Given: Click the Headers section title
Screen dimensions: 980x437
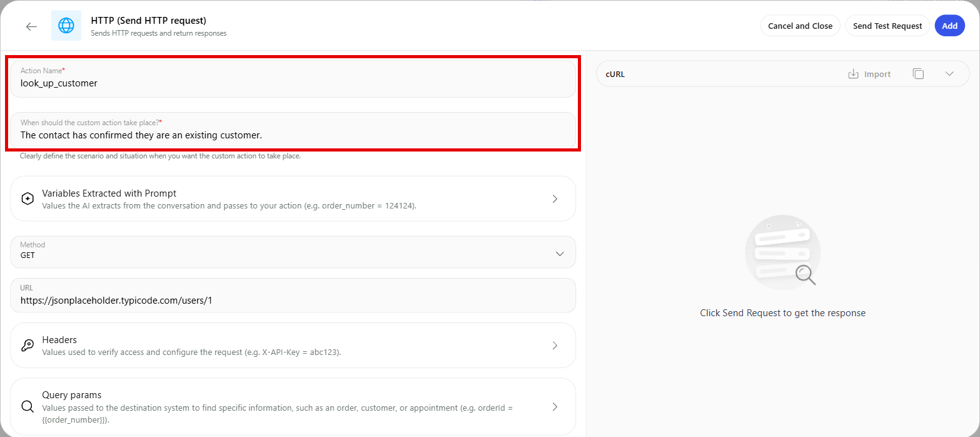Looking at the screenshot, I should (59, 340).
